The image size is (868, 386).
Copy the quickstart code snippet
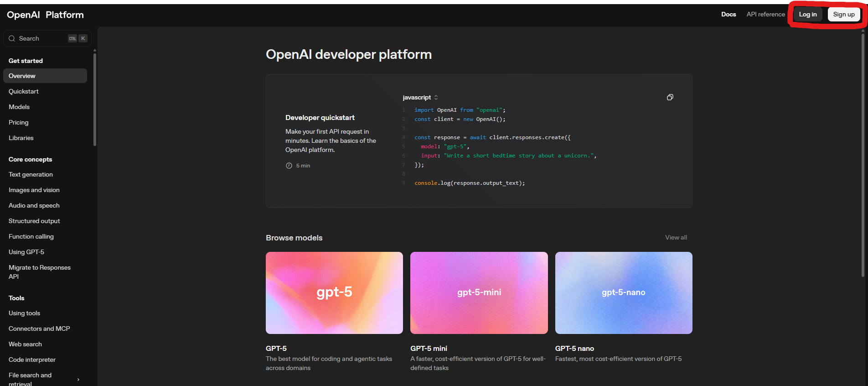670,97
